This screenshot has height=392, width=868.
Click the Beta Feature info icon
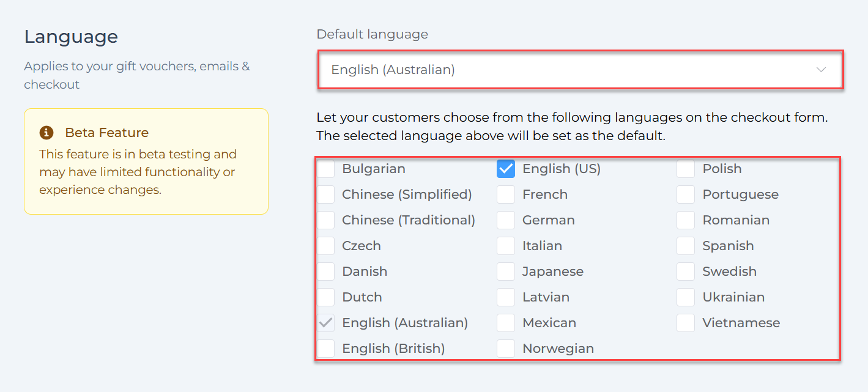pyautogui.click(x=46, y=133)
